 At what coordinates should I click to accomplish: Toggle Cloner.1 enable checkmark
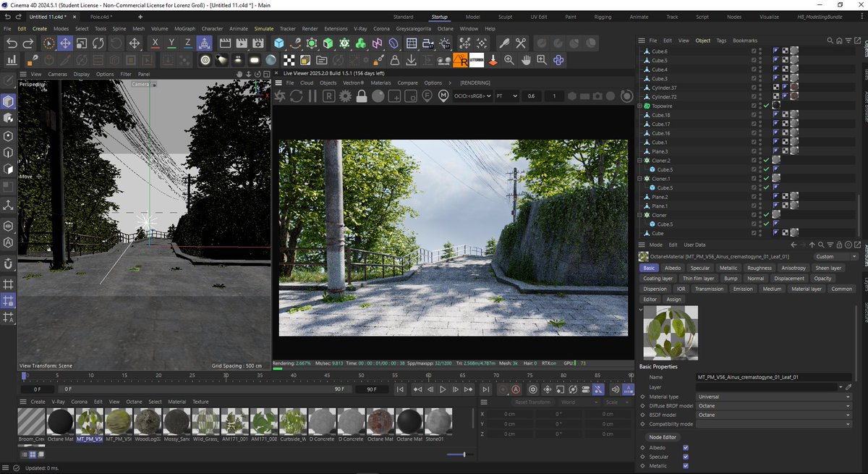(766, 178)
